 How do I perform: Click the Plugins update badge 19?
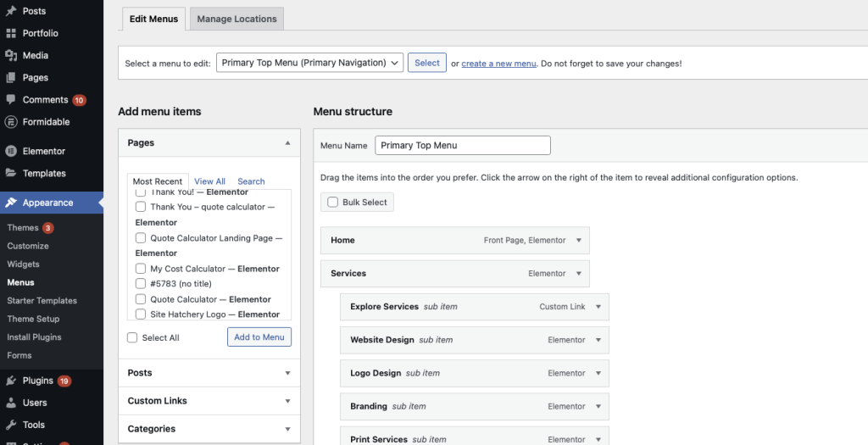click(64, 381)
